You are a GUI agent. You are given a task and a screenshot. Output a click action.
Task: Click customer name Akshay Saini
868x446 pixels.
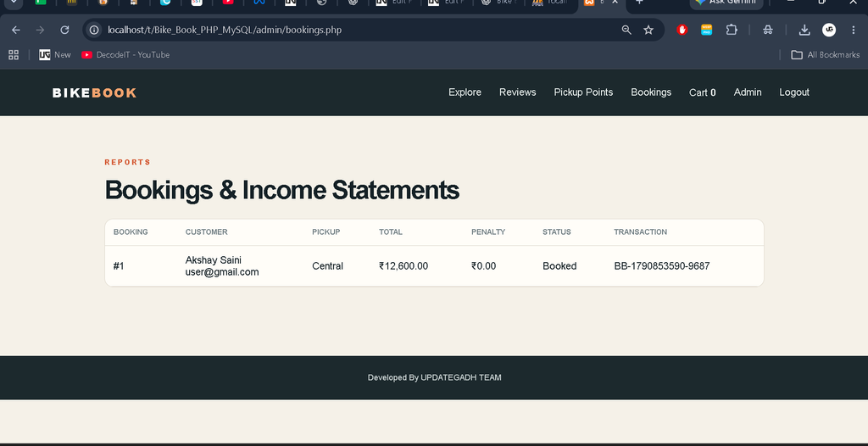[213, 260]
